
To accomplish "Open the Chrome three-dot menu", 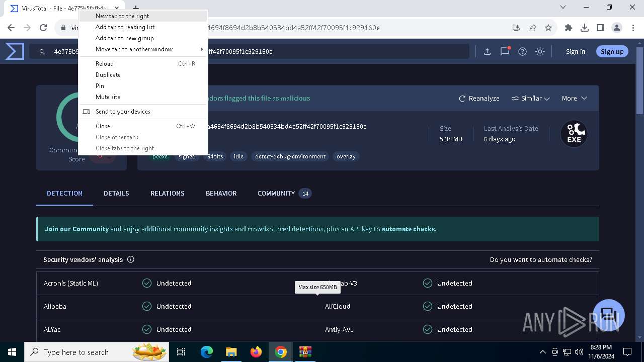I will pos(632,28).
